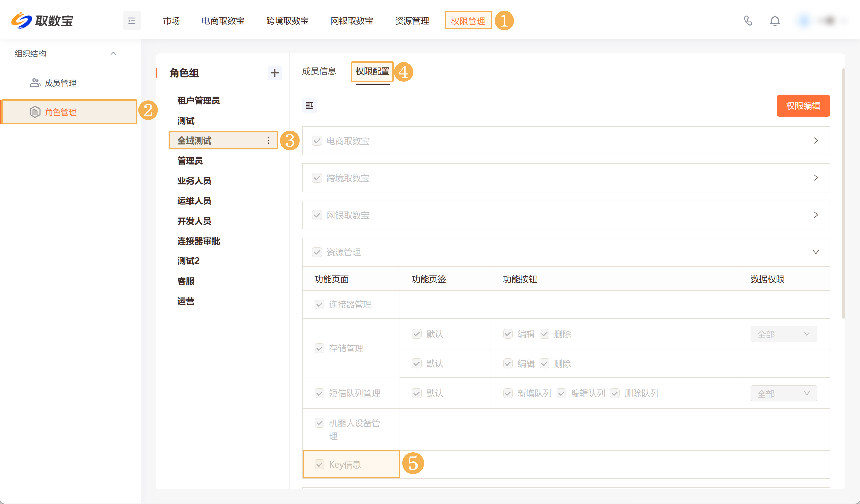Viewport: 860px width, 504px height.
Task: Select the 运维人员 role
Action: pos(194,201)
